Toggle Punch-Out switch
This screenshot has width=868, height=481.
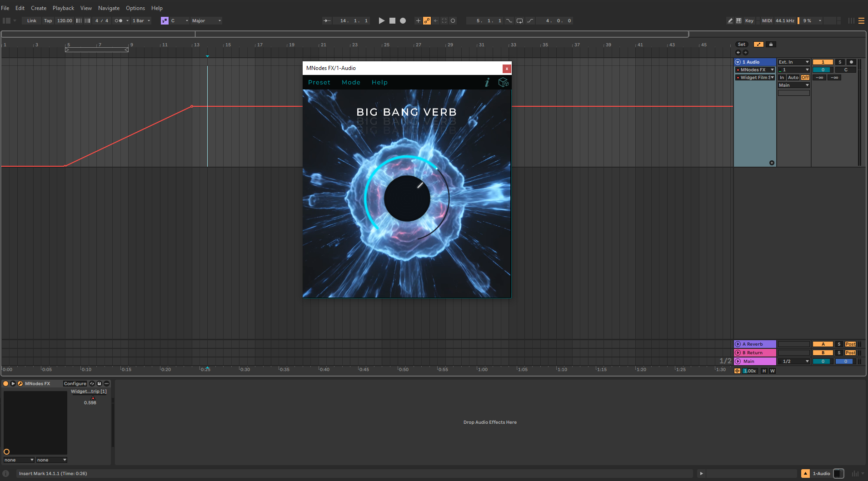point(530,21)
